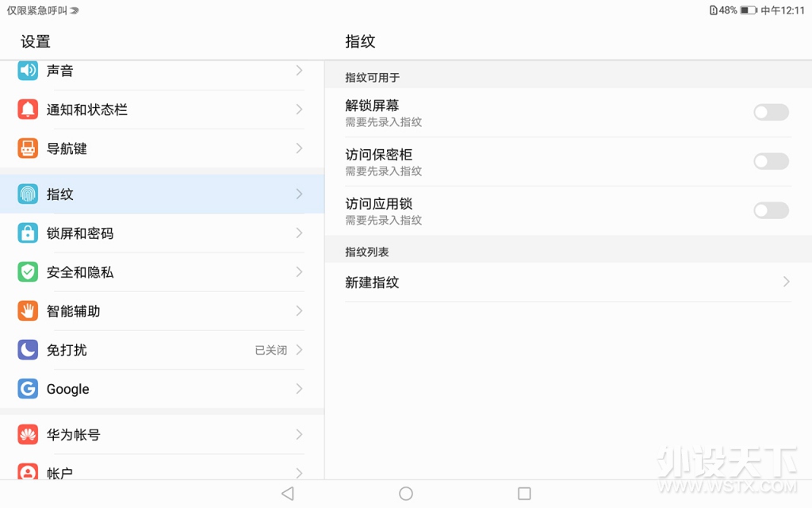Open the 华为帐号 settings entry
The height and width of the screenshot is (508, 812).
[x=162, y=434]
